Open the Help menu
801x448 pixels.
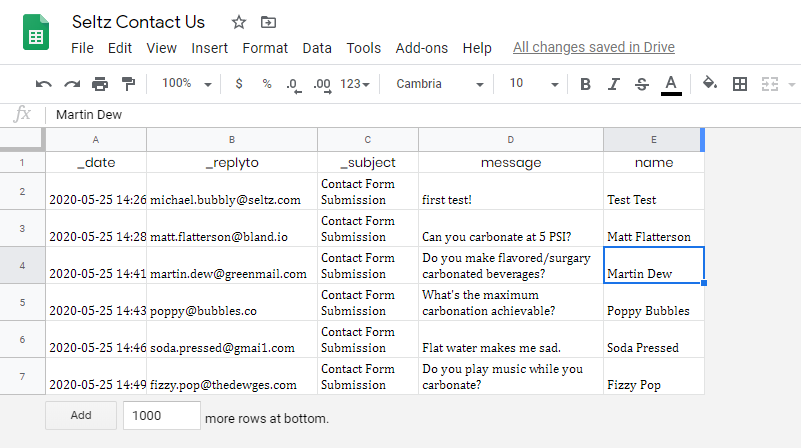(x=477, y=48)
